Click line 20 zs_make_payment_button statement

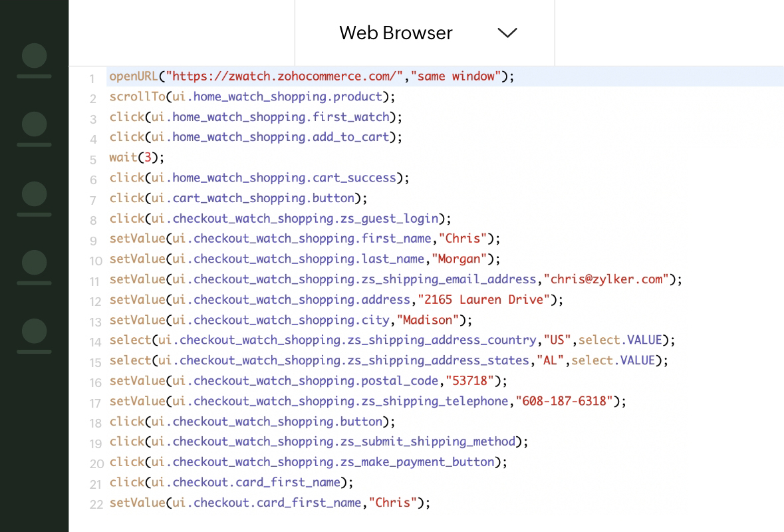point(308,462)
